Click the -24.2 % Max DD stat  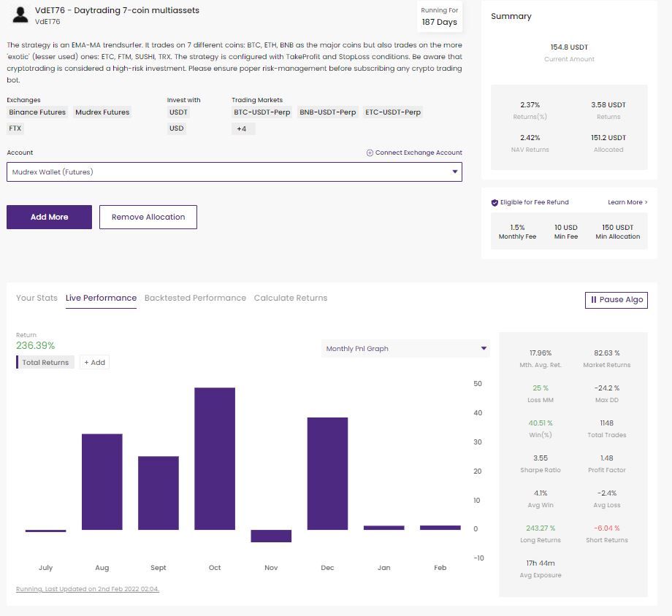pyautogui.click(x=607, y=393)
